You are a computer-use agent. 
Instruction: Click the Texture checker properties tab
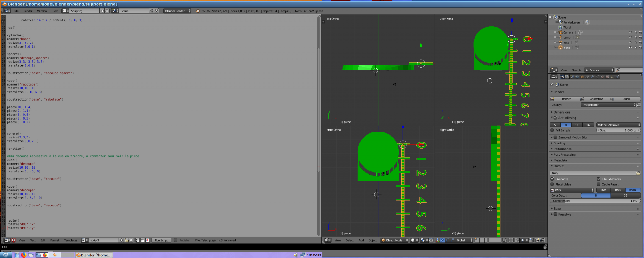tap(607, 77)
